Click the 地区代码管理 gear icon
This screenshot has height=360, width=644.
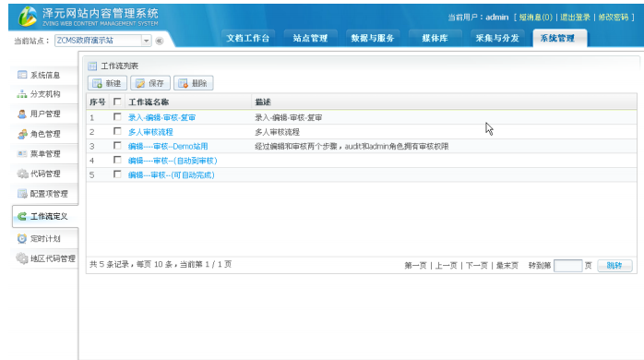[x=22, y=258]
